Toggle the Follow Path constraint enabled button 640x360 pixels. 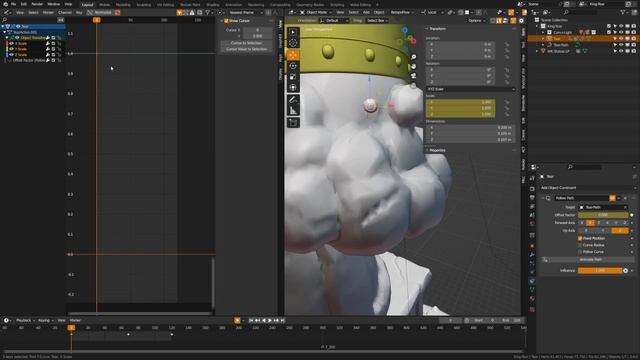point(612,198)
